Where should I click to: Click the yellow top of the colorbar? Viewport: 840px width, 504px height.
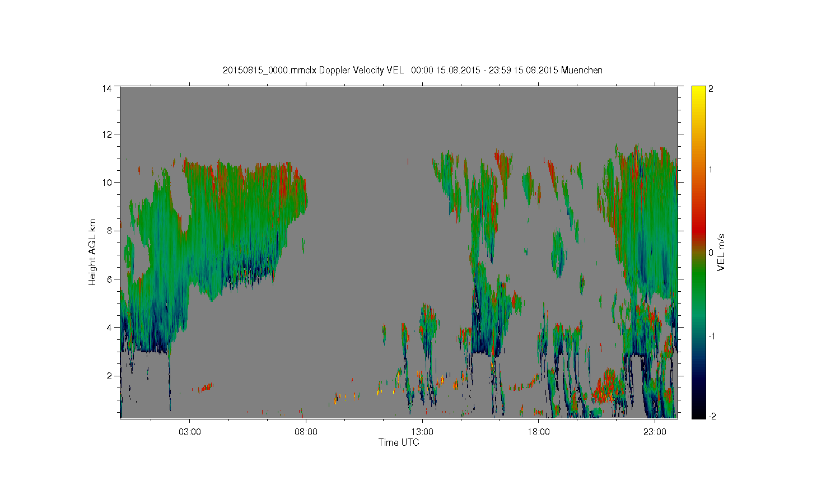point(698,94)
